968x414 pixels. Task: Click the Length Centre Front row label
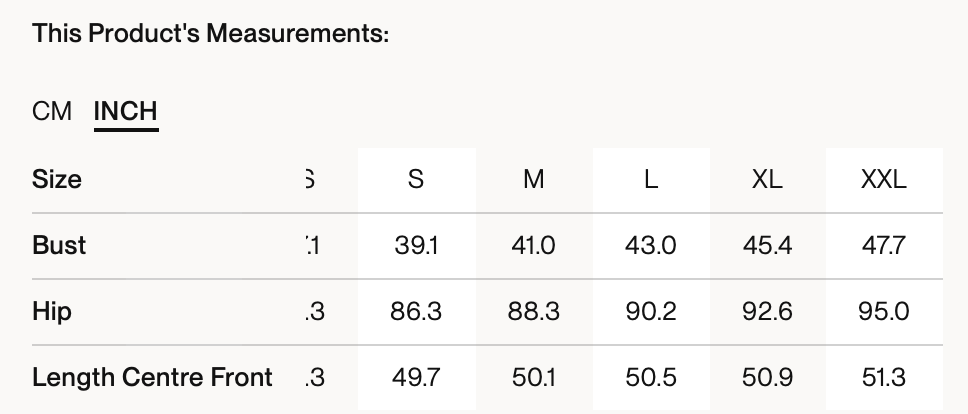coord(152,377)
